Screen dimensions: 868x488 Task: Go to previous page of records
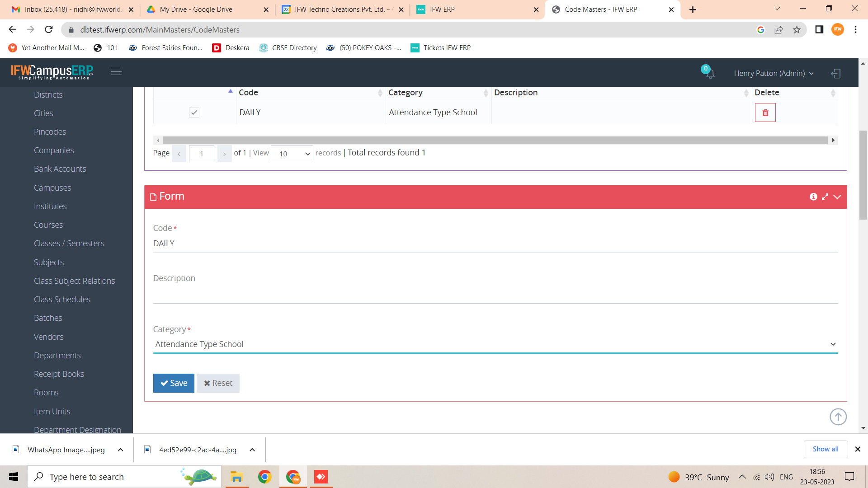coord(179,154)
